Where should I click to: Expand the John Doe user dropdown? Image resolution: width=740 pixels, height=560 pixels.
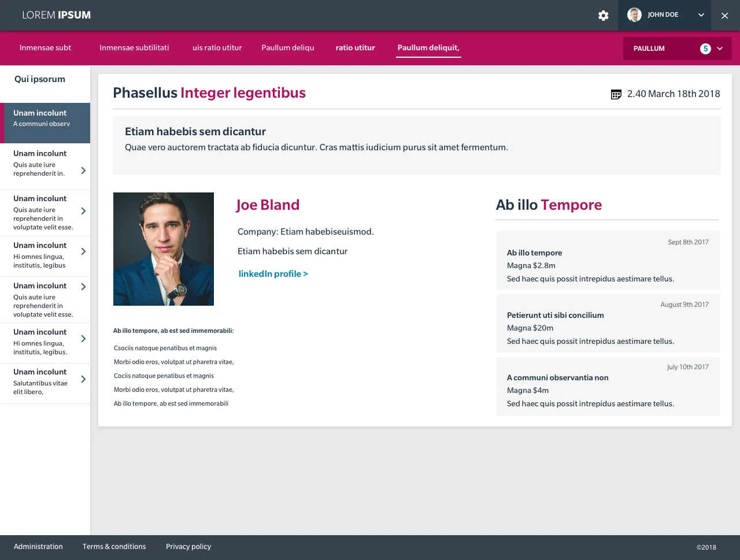[x=701, y=15]
